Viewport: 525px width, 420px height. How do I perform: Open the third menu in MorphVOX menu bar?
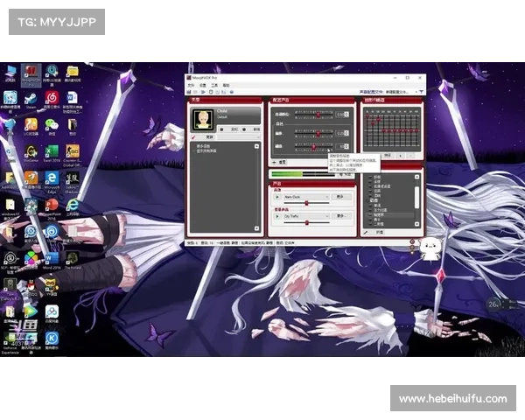pyautogui.click(x=214, y=86)
